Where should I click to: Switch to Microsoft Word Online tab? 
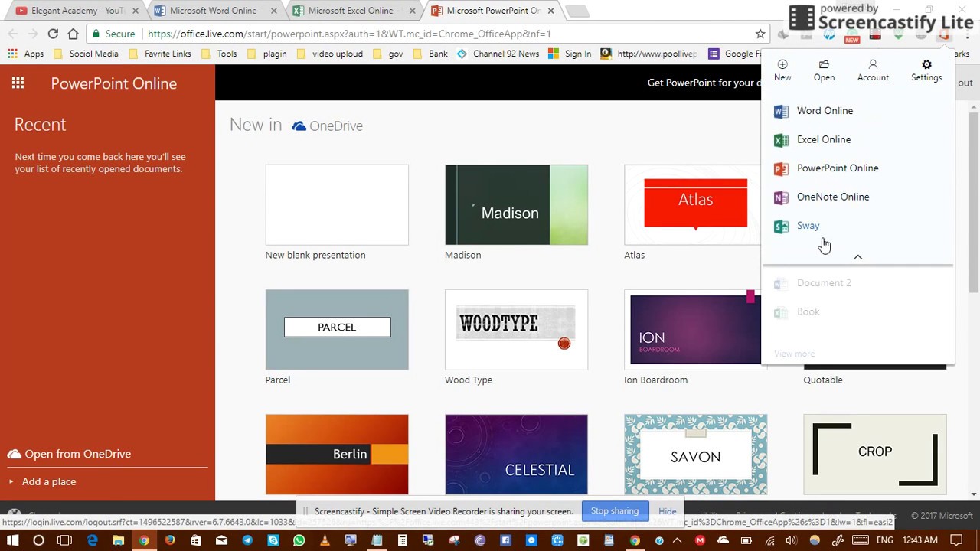coord(213,11)
